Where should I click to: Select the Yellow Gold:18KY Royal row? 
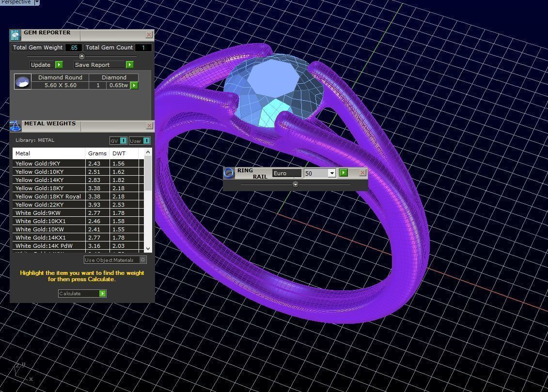tap(78, 196)
